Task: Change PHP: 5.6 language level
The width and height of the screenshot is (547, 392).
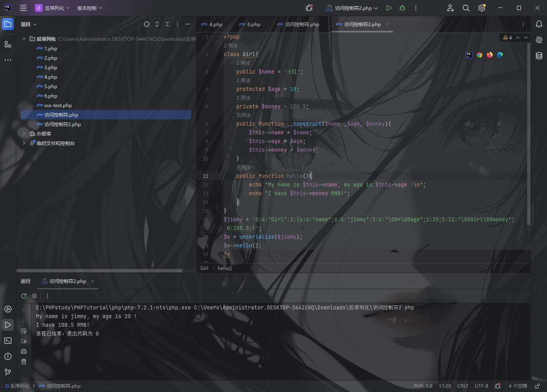Action: click(x=423, y=386)
